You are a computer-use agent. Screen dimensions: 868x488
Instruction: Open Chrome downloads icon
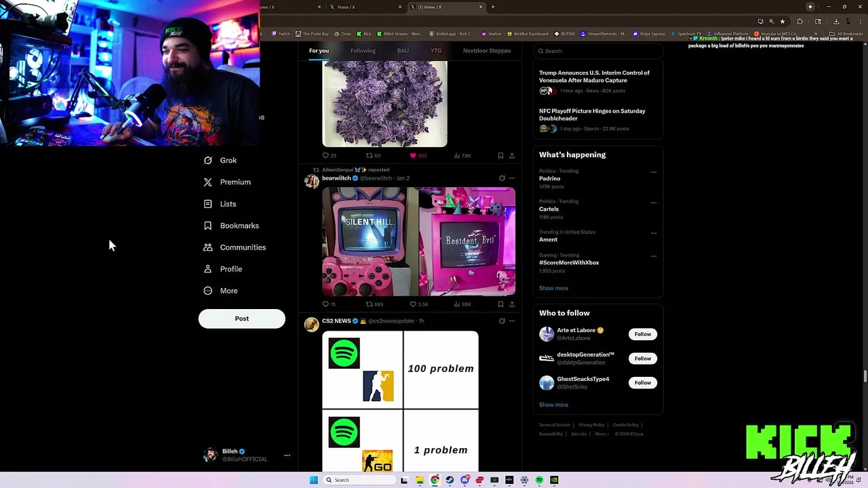pyautogui.click(x=835, y=21)
